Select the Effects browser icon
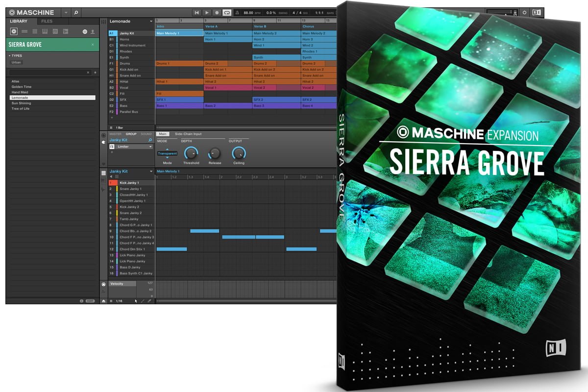Image resolution: width=588 pixels, height=392 pixels. pos(55,31)
